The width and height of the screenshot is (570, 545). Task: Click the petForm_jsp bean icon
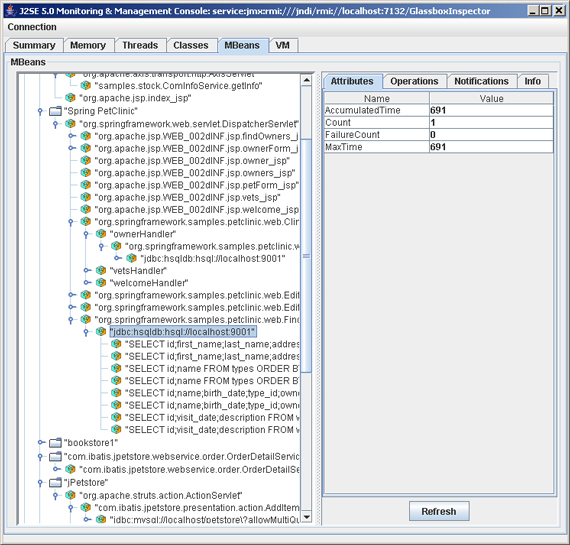[86, 185]
